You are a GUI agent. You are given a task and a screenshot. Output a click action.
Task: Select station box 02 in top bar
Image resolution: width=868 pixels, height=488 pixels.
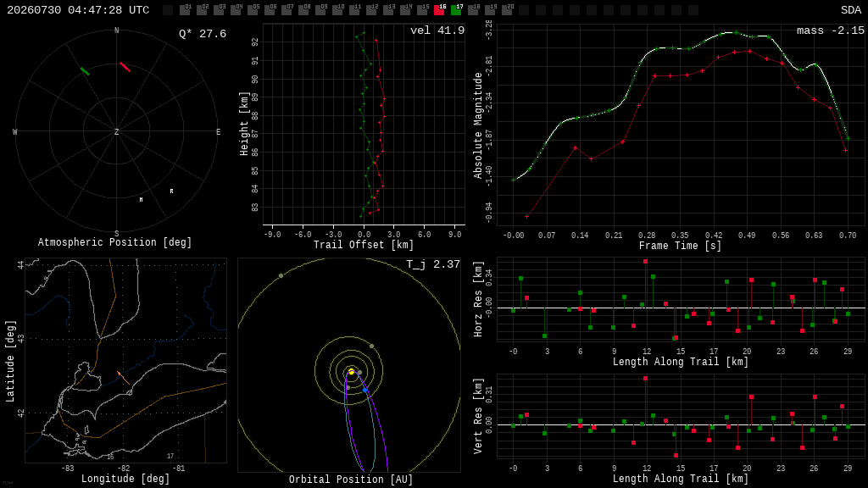[x=202, y=10]
